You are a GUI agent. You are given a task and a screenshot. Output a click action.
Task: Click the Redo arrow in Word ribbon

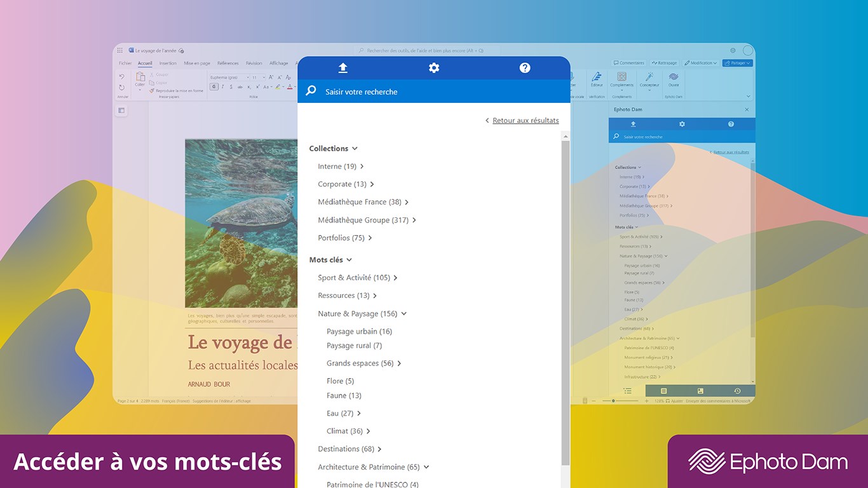[x=121, y=87]
